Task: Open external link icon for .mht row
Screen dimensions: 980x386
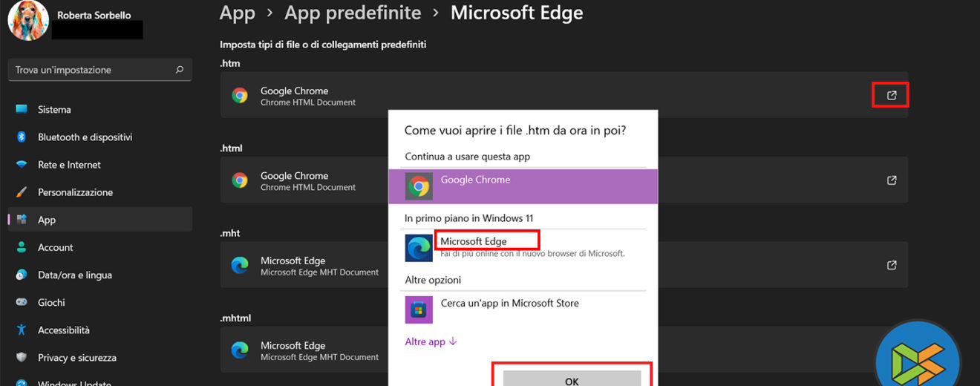Action: click(892, 265)
